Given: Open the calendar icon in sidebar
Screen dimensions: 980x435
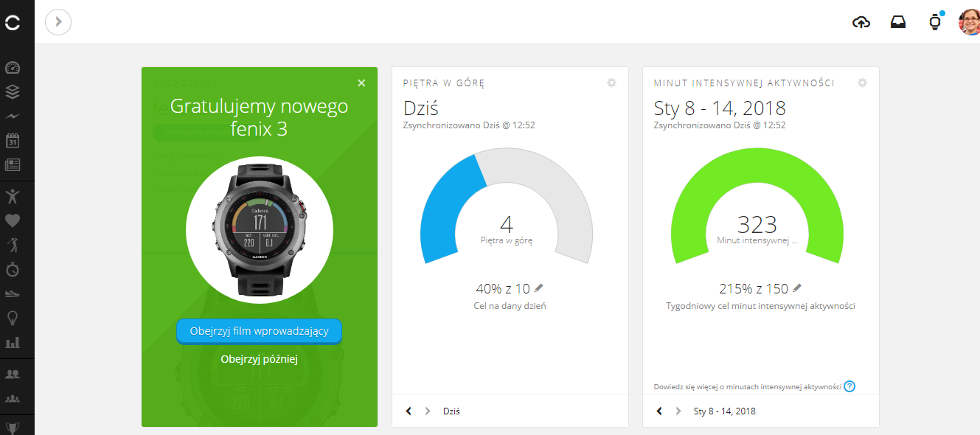Looking at the screenshot, I should [13, 141].
